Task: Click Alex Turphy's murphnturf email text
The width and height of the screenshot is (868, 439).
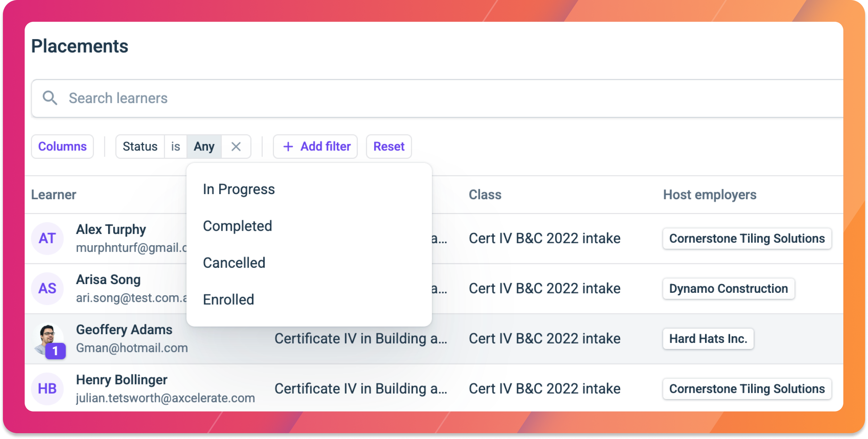Action: (131, 247)
